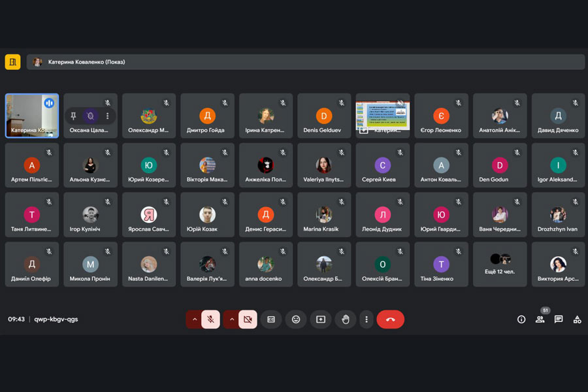Click the present screen button
Viewport: 588px width, 392px height.
[x=321, y=319]
